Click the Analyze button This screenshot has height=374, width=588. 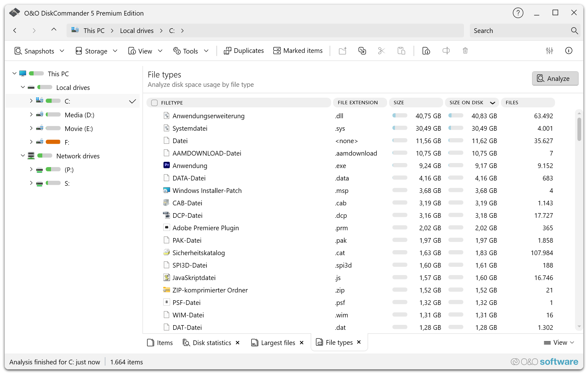pos(555,78)
